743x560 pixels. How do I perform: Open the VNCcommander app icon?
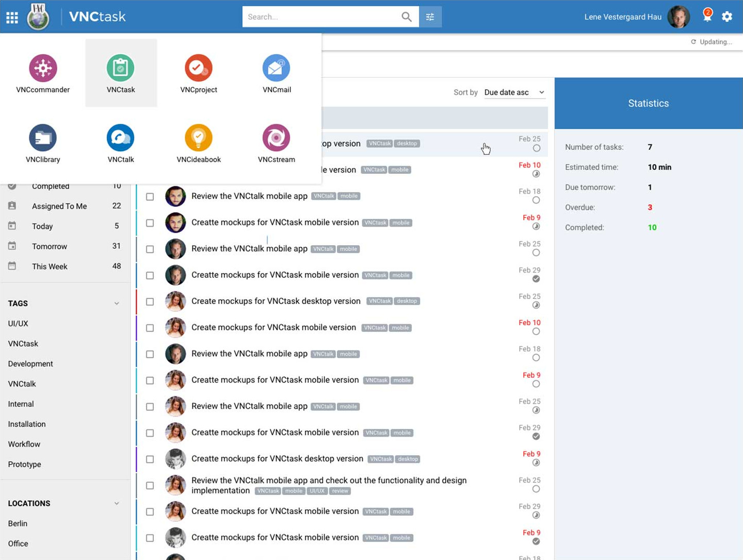(x=43, y=68)
